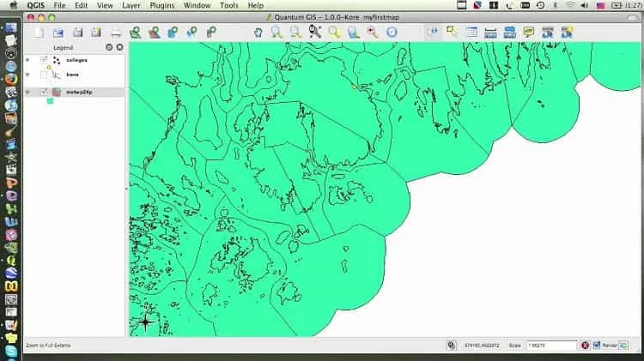The image size is (644, 361).
Task: Select the Identify Features tool
Action: [x=433, y=33]
